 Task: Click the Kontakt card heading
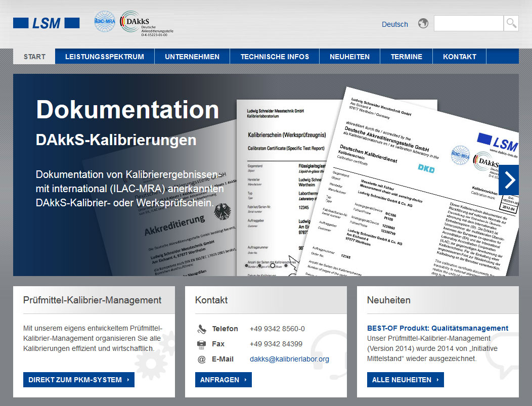[x=211, y=300]
